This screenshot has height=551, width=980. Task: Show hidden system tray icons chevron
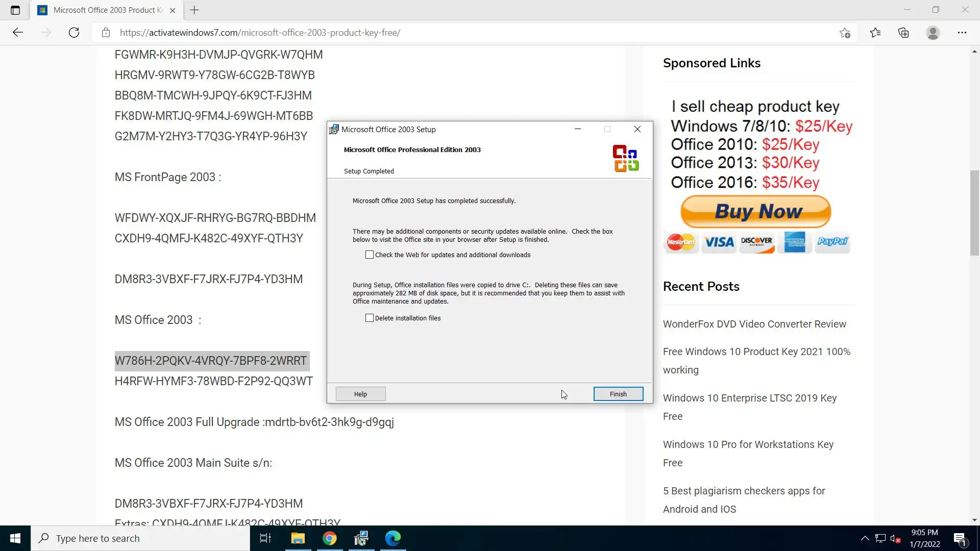[865, 538]
